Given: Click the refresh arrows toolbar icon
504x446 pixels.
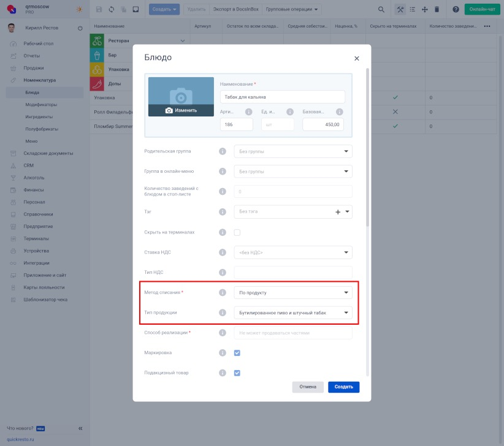Looking at the screenshot, I should [111, 9].
